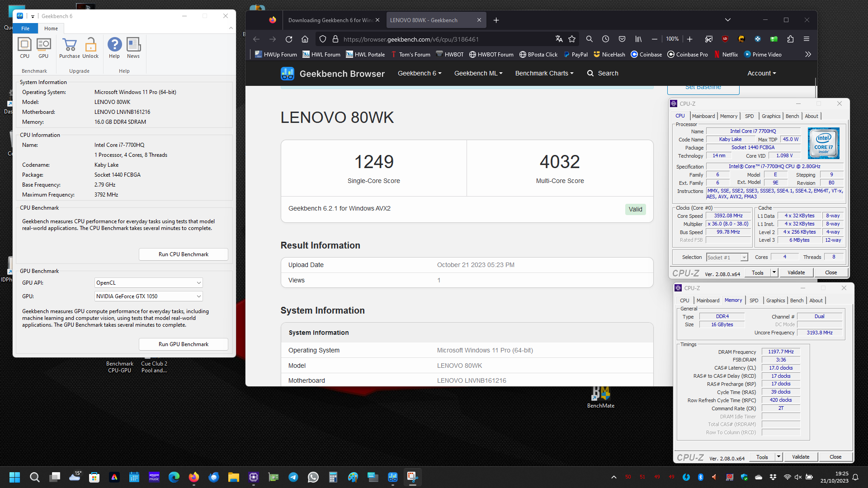
Task: Click the GPU benchmark icon in Geekbench ribbon
Action: (x=43, y=48)
